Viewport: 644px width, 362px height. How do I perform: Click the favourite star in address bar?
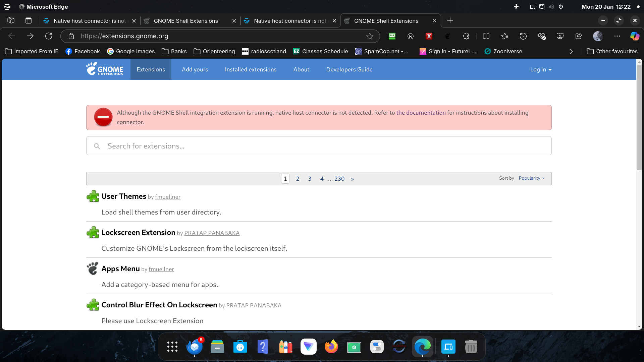click(370, 36)
